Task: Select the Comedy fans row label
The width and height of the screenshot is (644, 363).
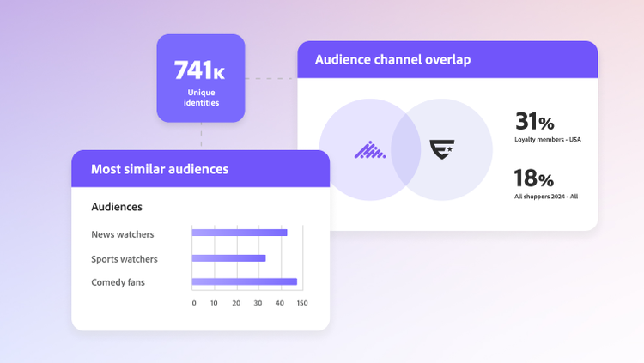Action: [118, 282]
